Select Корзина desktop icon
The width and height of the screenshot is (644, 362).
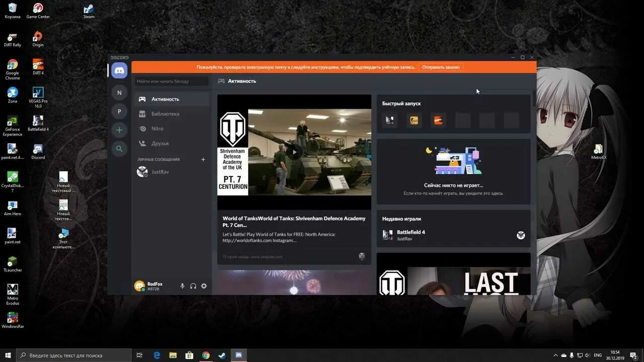[x=13, y=11]
